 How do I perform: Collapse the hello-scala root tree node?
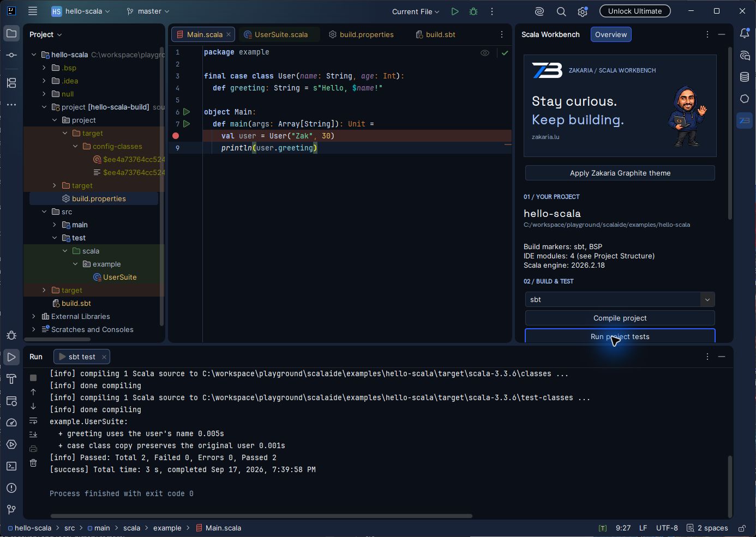34,55
